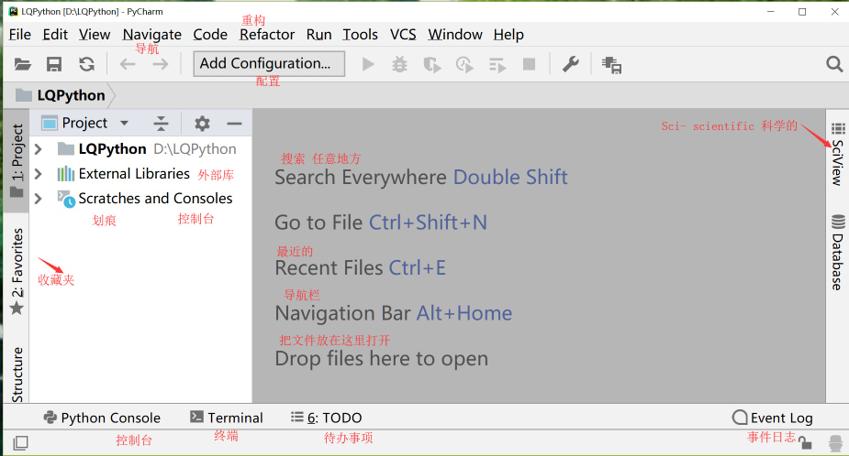Open the 2: Favorites side tab
Screen dimensions: 849x456
17,271
